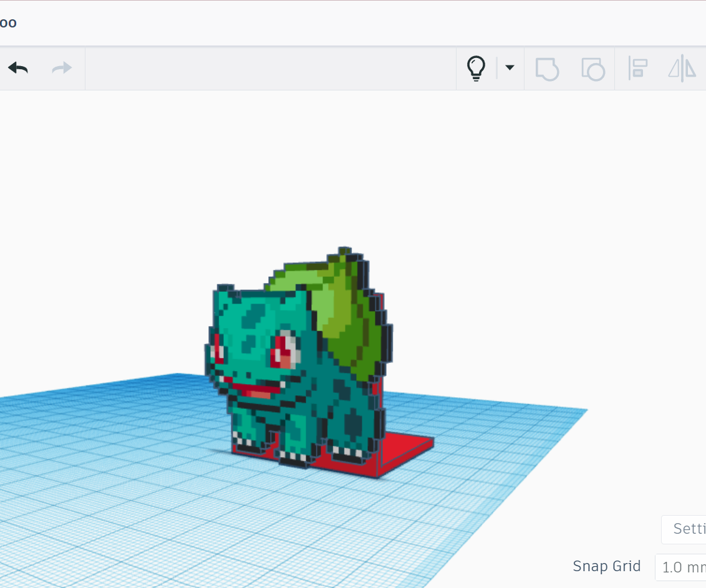706x588 pixels.
Task: Toggle the show hidden objects bulb
Action: [477, 69]
